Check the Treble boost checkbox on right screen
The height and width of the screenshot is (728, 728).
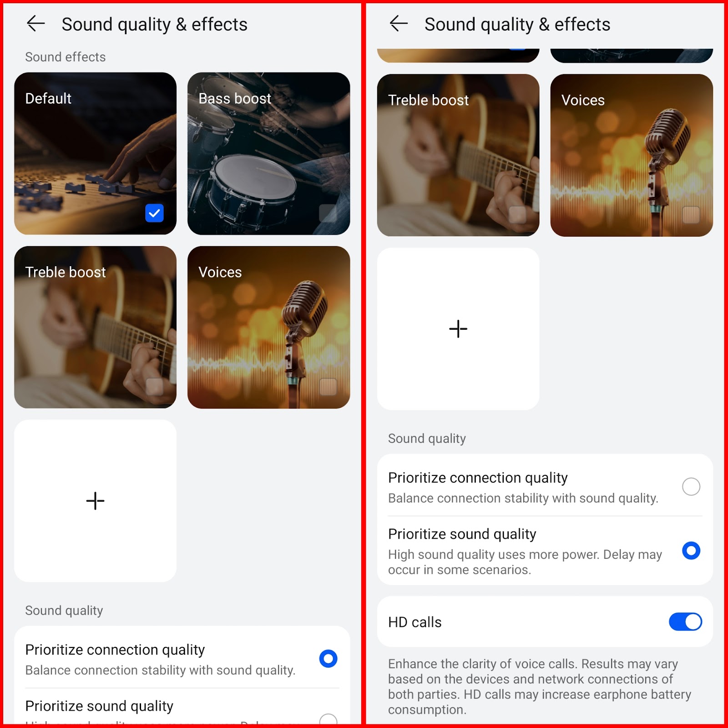(517, 215)
